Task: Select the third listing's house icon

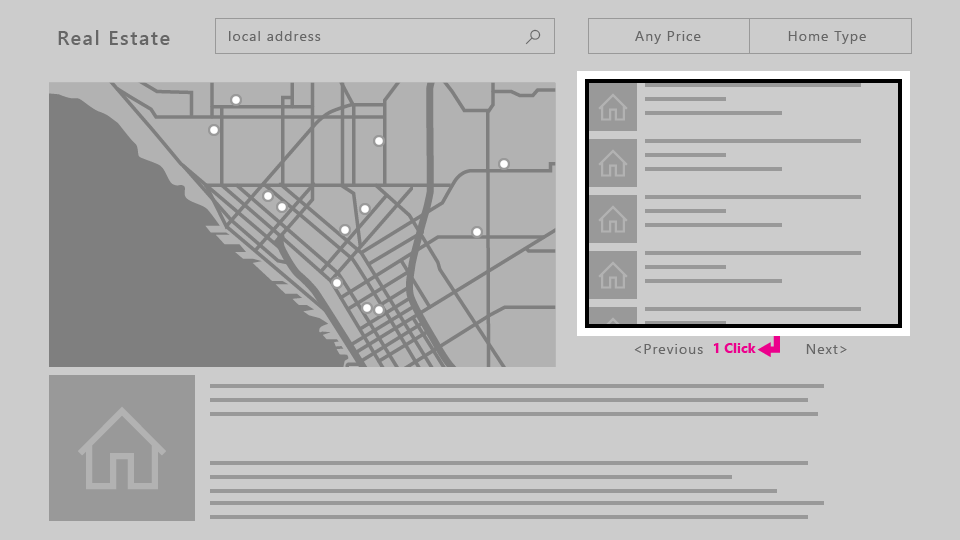Action: coord(613,219)
